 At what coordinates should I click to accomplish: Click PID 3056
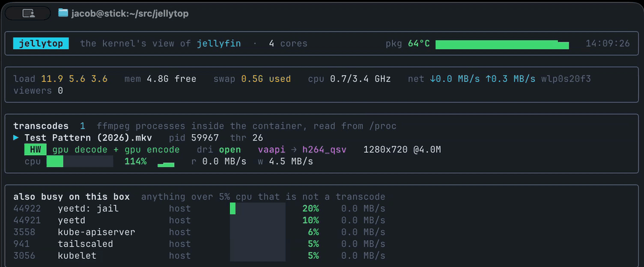(x=24, y=255)
